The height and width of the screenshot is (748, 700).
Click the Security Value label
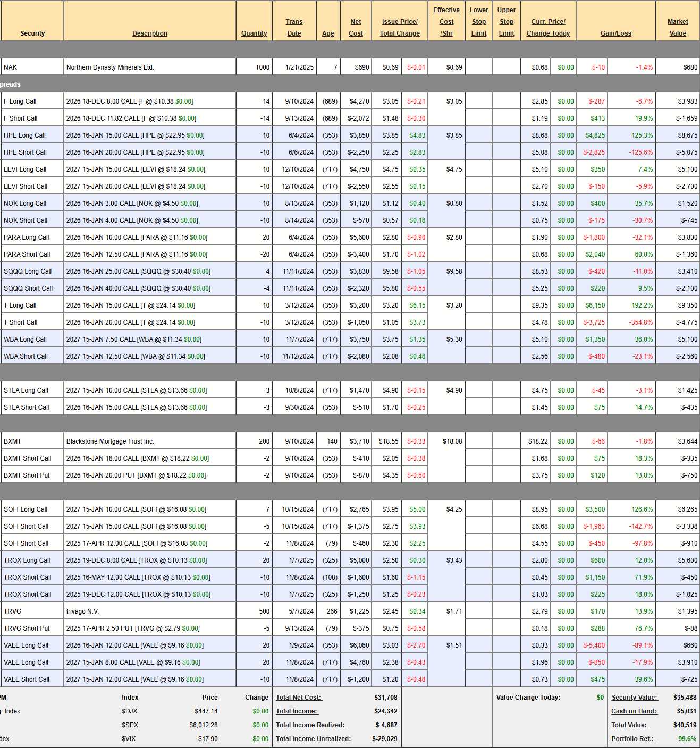coord(634,698)
